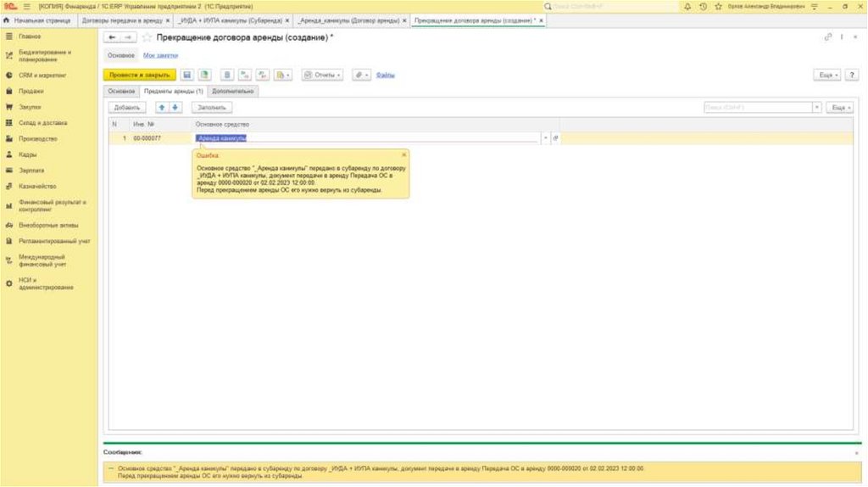Click the document movements icon in toolbar
The height and width of the screenshot is (487, 868).
point(227,75)
